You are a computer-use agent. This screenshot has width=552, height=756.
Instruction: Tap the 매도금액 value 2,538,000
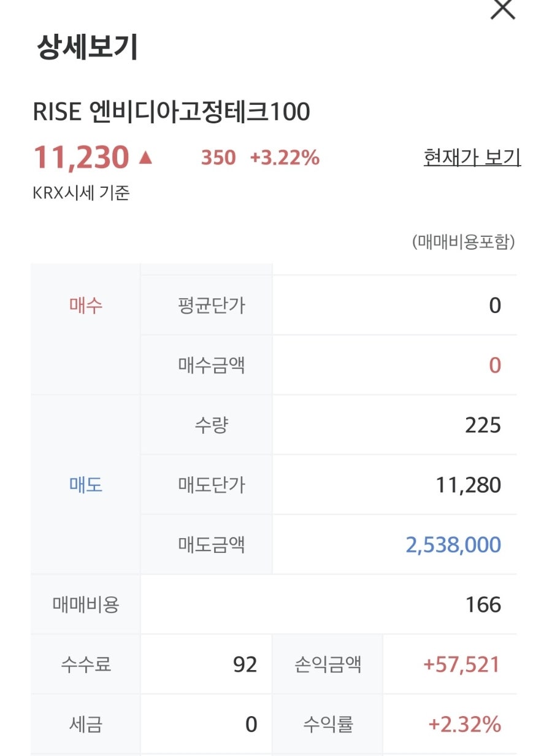tap(453, 545)
